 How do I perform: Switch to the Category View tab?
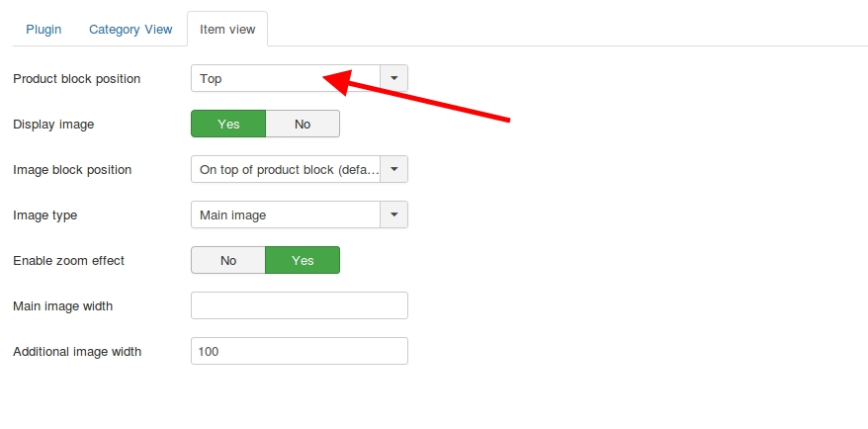pyautogui.click(x=130, y=30)
